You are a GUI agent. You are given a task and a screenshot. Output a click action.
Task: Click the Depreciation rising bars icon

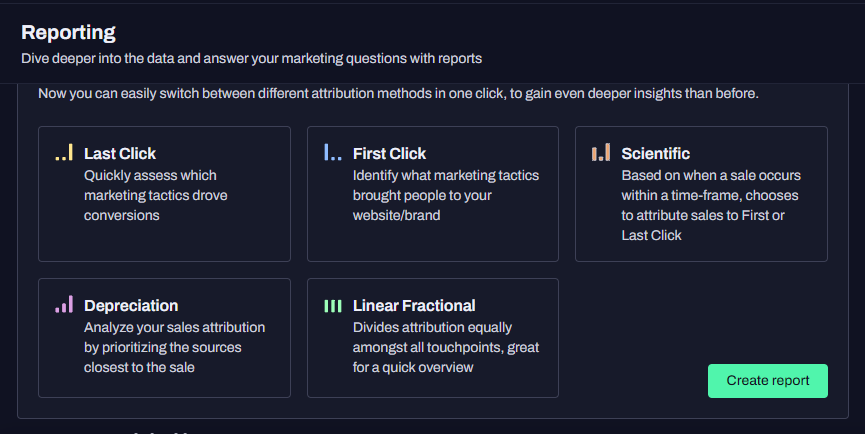pyautogui.click(x=64, y=305)
